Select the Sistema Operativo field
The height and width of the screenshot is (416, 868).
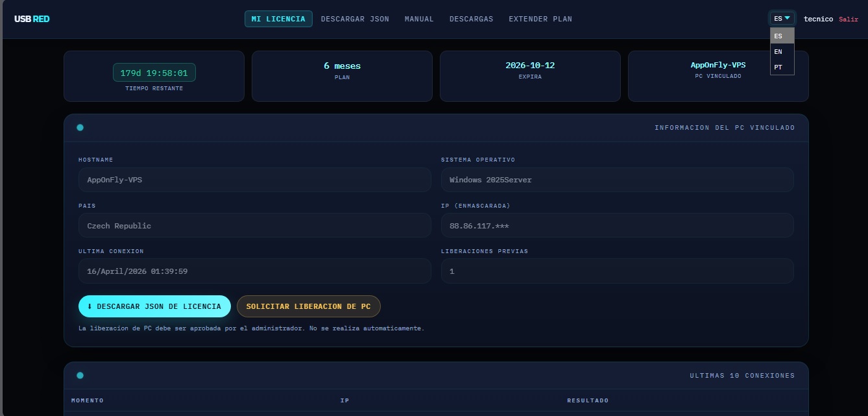[617, 180]
